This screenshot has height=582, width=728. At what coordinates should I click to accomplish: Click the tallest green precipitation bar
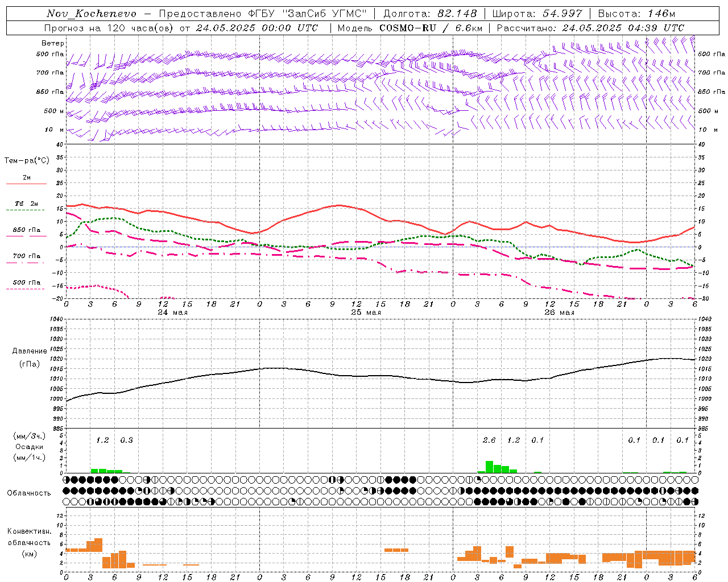click(489, 467)
